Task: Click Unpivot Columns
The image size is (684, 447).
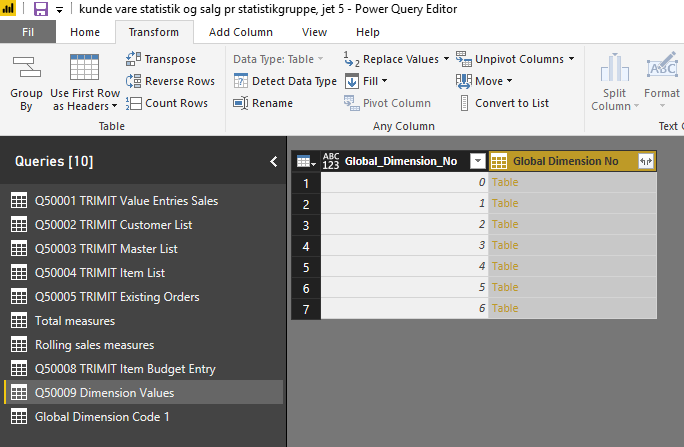Action: click(510, 59)
